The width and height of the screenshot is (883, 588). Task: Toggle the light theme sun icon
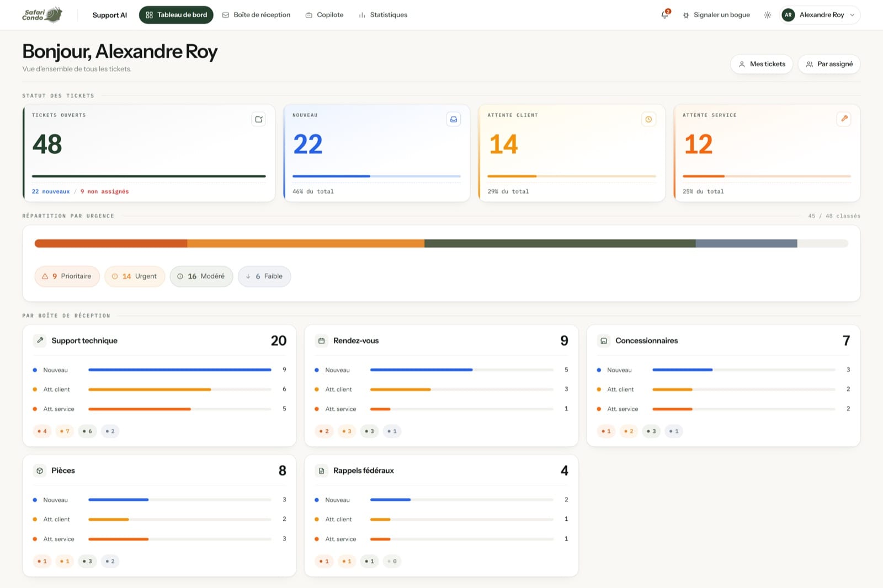click(x=767, y=15)
